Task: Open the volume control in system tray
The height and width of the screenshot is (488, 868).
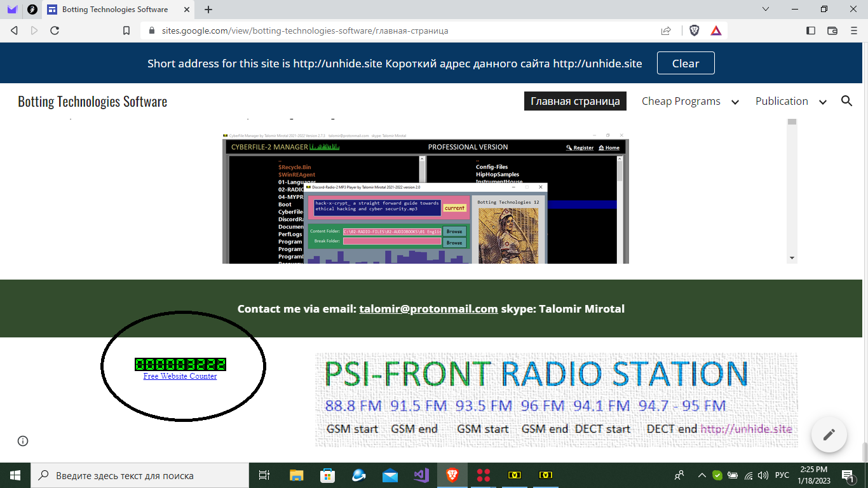Action: point(763,475)
